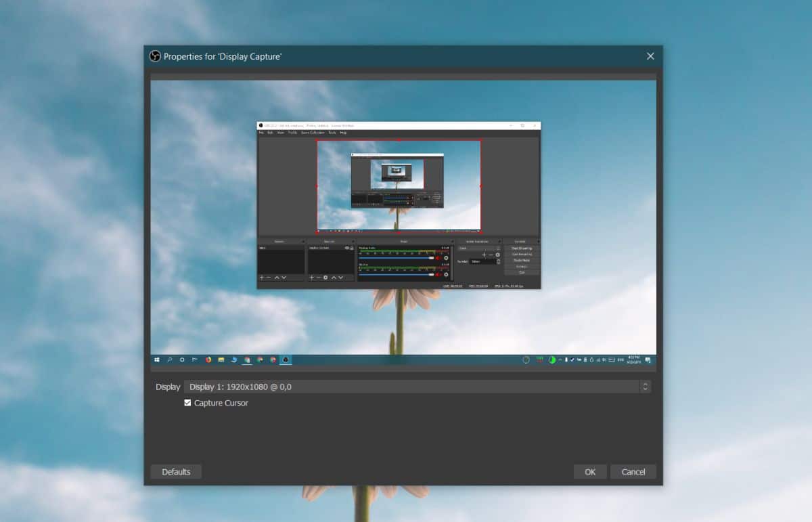Unmute the Desktop Audio speaker icon in Mixer
812x522 pixels.
[438, 257]
